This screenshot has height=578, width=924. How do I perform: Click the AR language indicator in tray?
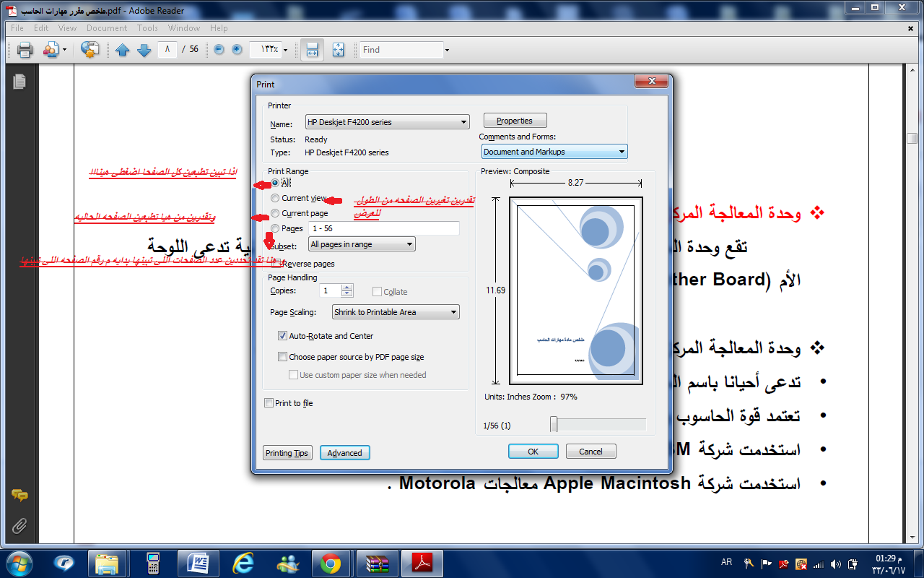(x=726, y=562)
